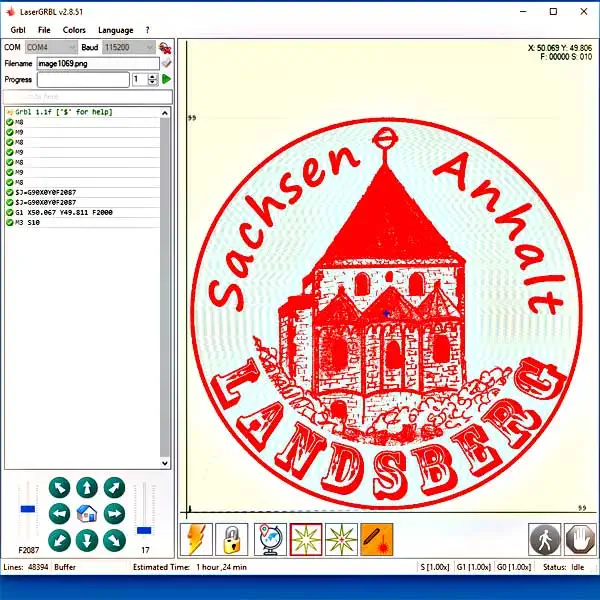
Task: Click the padlock unlock button
Action: (x=232, y=540)
